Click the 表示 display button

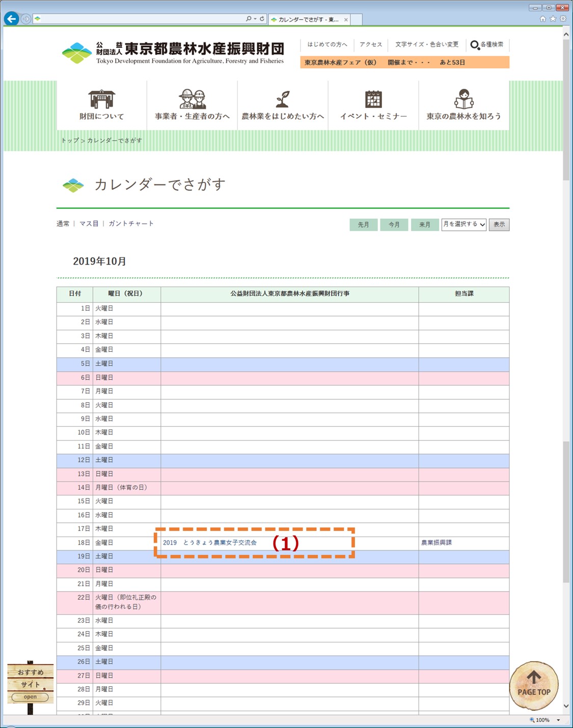coord(499,225)
